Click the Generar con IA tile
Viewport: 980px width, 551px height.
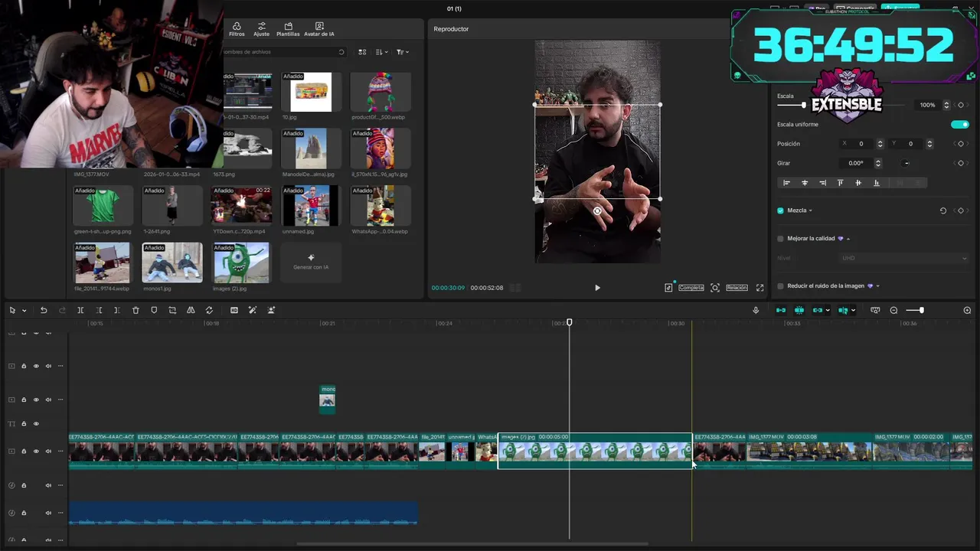[311, 262]
